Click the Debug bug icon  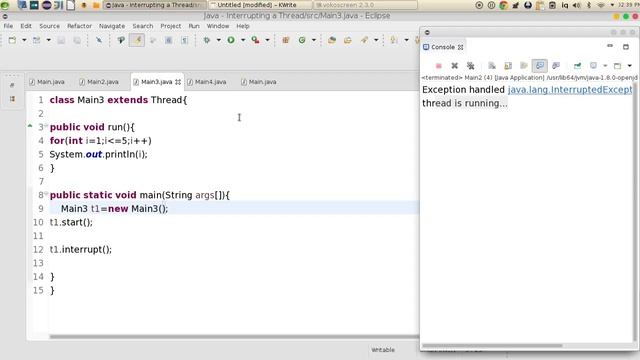pyautogui.click(x=207, y=40)
